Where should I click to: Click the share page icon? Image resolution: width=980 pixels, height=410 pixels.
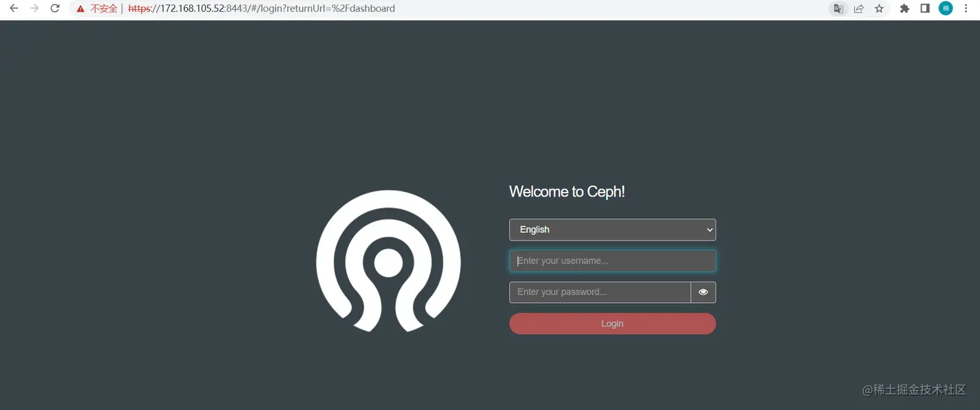tap(859, 8)
